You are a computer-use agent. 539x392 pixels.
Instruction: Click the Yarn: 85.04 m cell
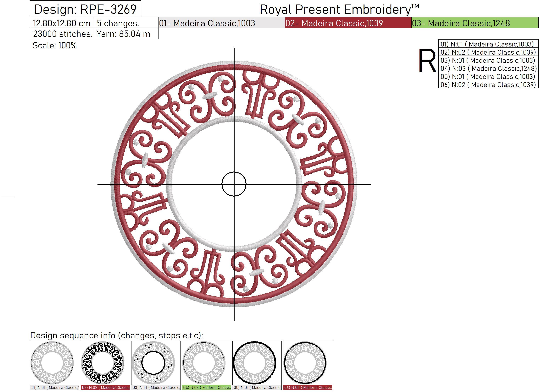pyautogui.click(x=126, y=34)
